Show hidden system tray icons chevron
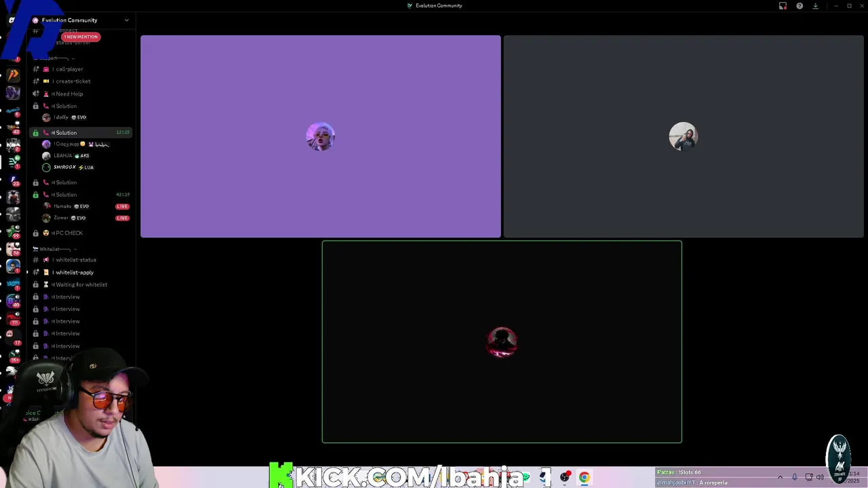868x488 pixels. point(780,477)
